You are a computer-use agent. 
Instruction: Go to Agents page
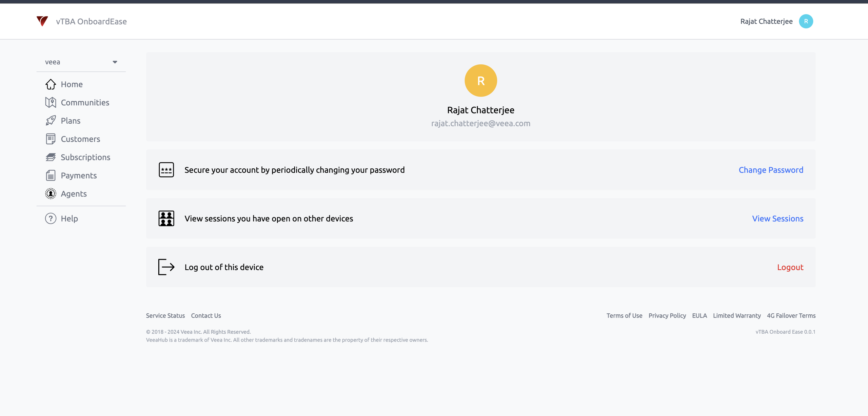tap(74, 194)
